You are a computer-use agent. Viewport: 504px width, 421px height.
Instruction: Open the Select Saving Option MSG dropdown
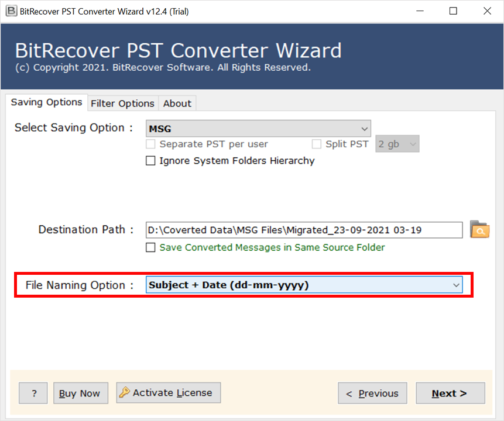[258, 129]
